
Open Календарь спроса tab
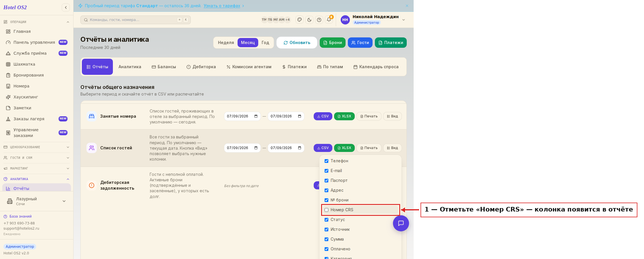click(x=376, y=67)
